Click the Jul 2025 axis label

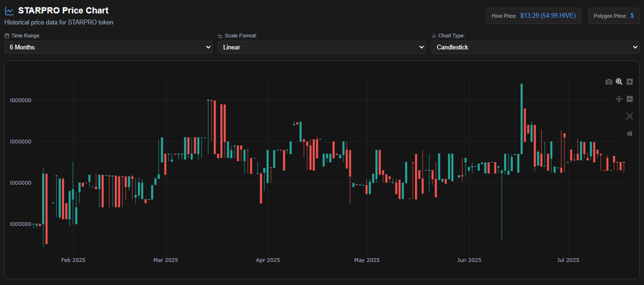[568, 260]
